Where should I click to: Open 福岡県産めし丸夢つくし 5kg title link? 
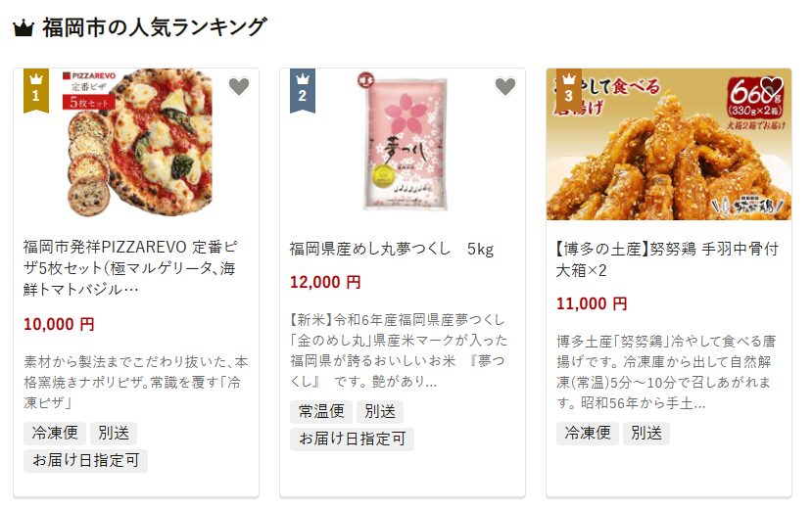(x=392, y=250)
